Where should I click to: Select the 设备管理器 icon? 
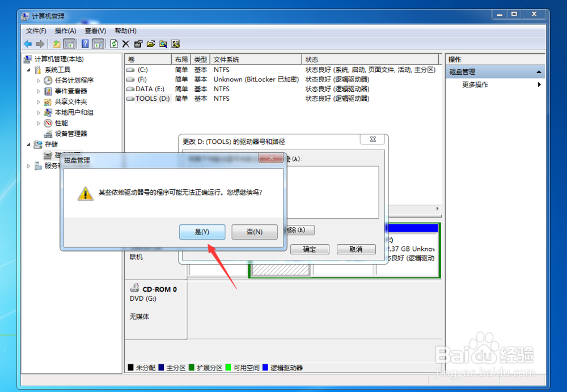[x=48, y=134]
